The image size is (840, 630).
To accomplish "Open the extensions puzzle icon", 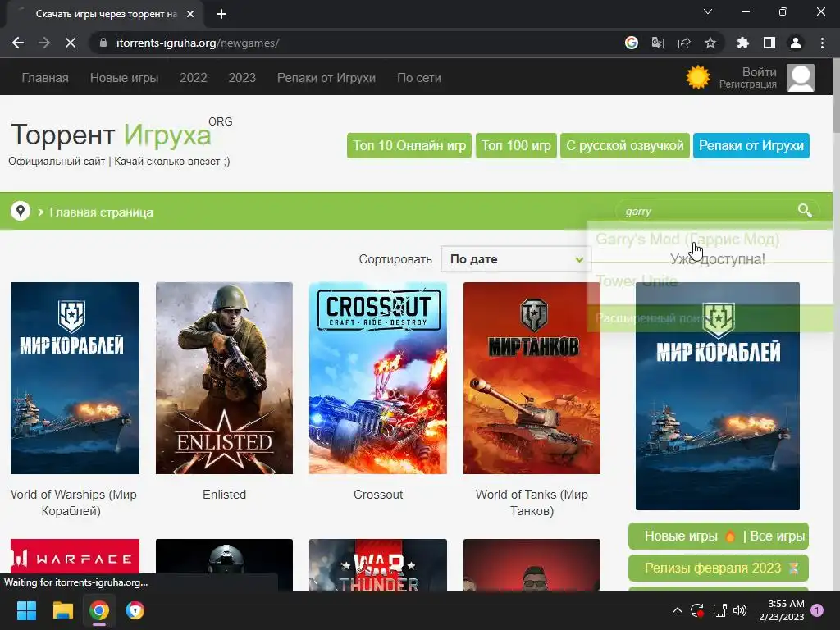I will (742, 43).
